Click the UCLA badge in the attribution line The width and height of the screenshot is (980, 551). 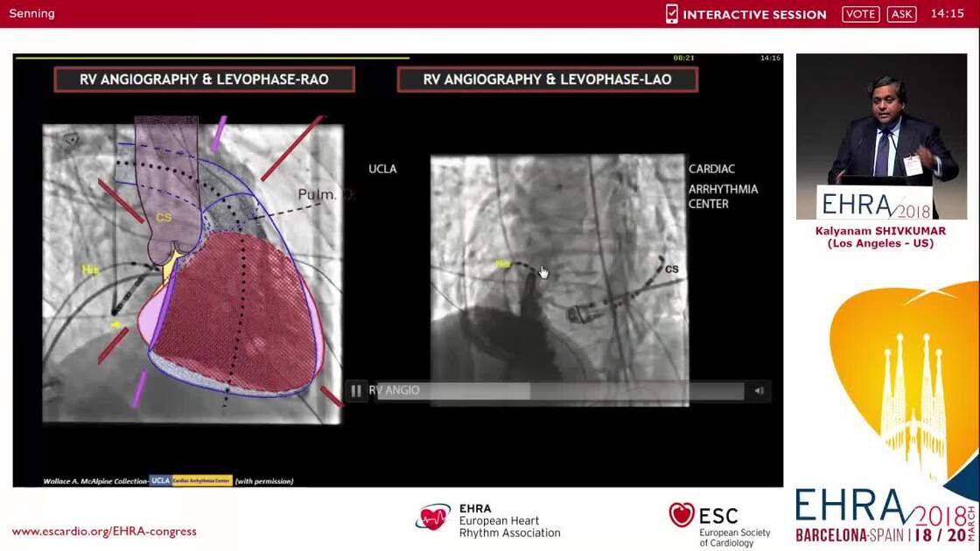[x=159, y=480]
